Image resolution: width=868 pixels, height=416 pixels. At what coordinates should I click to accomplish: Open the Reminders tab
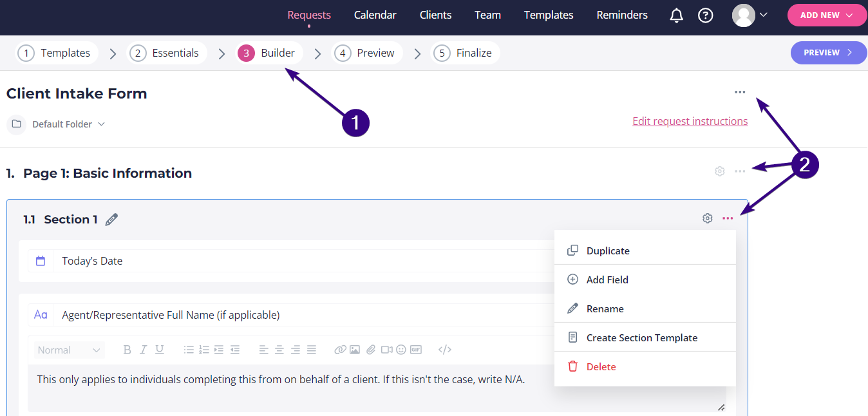(622, 15)
